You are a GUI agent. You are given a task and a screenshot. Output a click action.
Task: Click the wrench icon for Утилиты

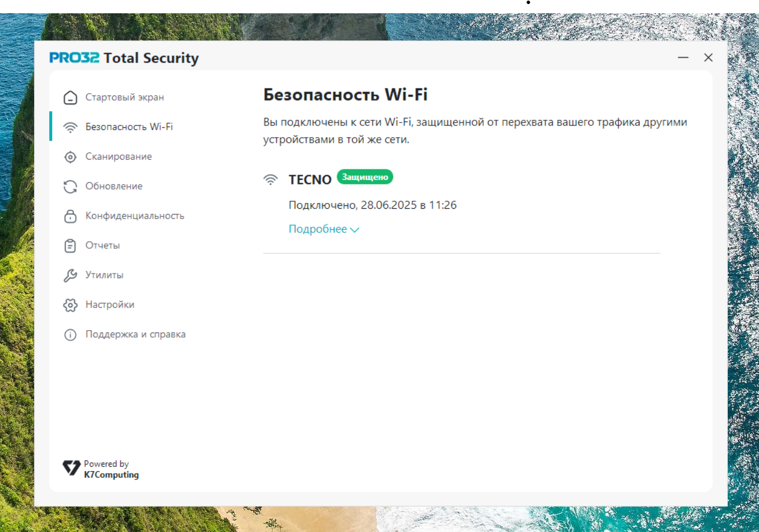click(x=70, y=275)
